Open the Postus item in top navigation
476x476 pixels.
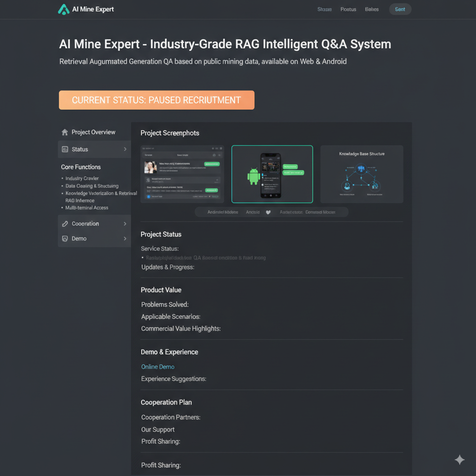click(x=348, y=9)
